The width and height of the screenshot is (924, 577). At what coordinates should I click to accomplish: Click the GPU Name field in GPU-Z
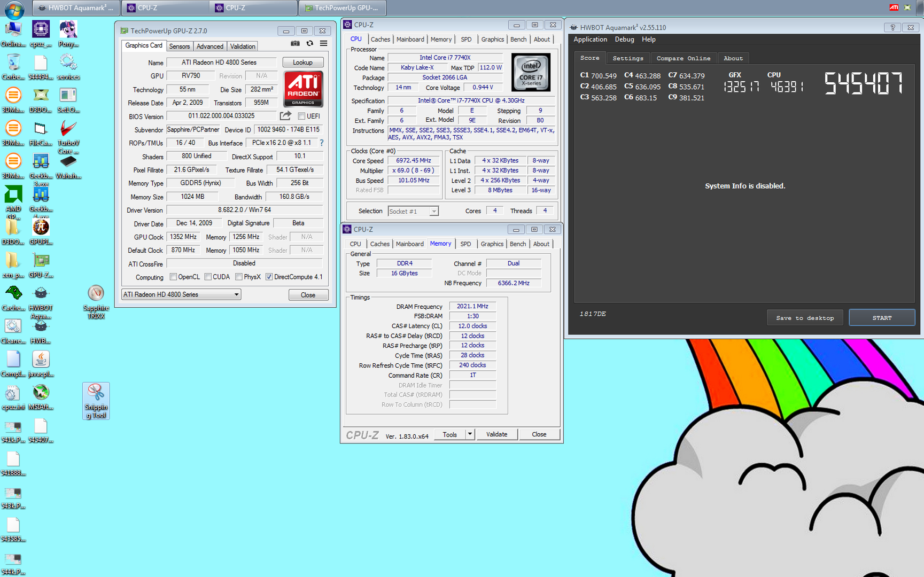(221, 63)
